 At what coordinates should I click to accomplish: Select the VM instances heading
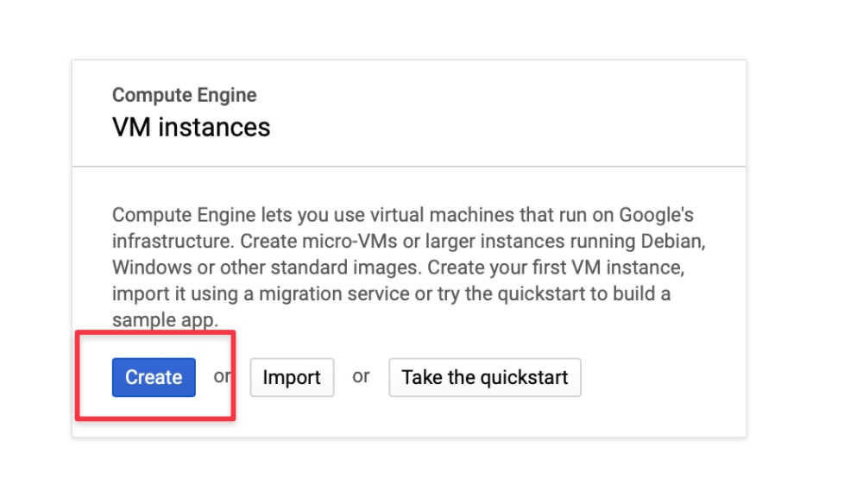191,128
